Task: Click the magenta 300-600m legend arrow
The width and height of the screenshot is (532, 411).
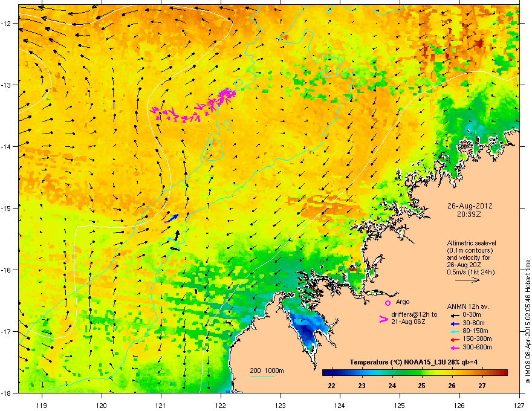Action: point(455,348)
